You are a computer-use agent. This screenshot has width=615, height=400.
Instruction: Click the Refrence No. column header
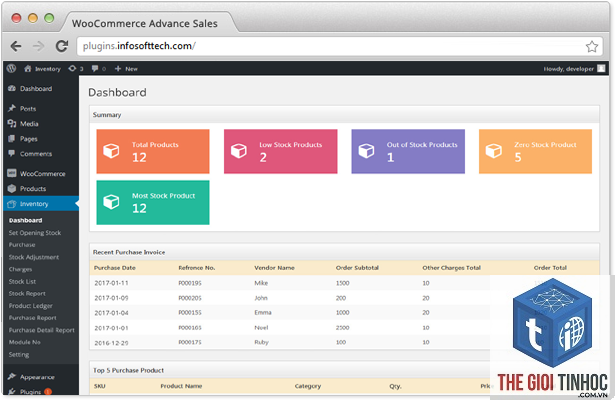(197, 268)
